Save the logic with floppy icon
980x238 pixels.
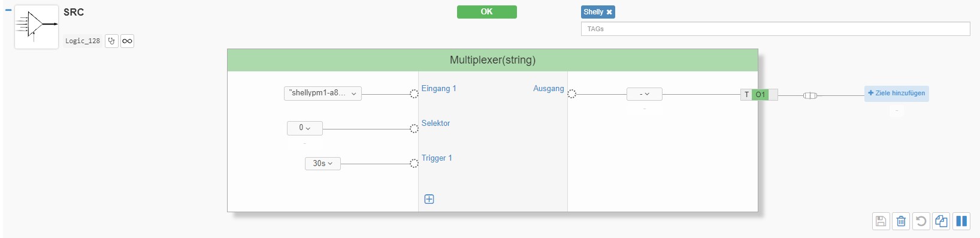coord(881,221)
